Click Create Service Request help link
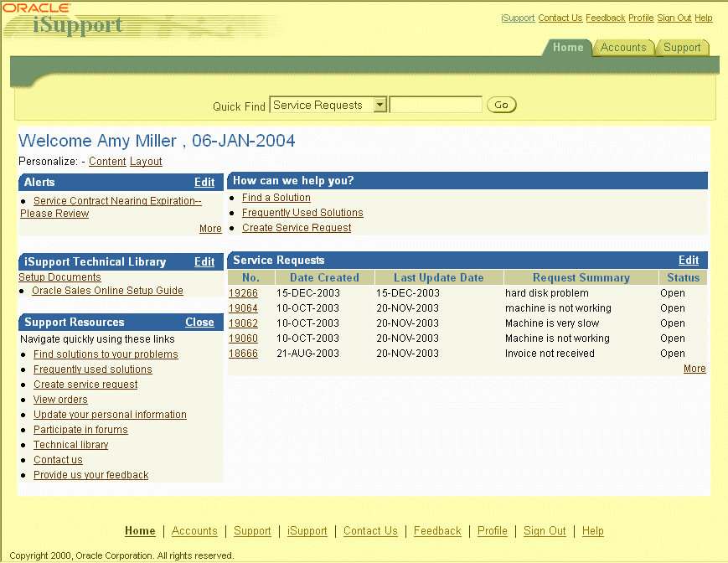The image size is (728, 563). [x=297, y=228]
